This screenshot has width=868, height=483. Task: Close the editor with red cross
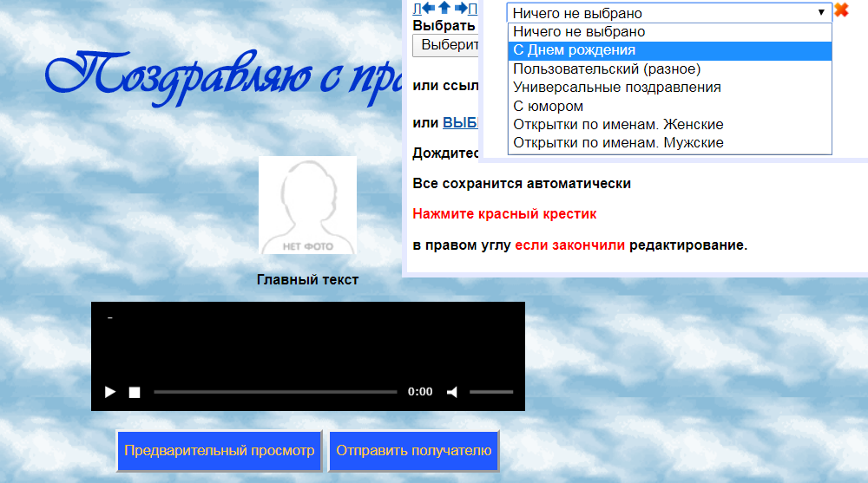tap(841, 11)
